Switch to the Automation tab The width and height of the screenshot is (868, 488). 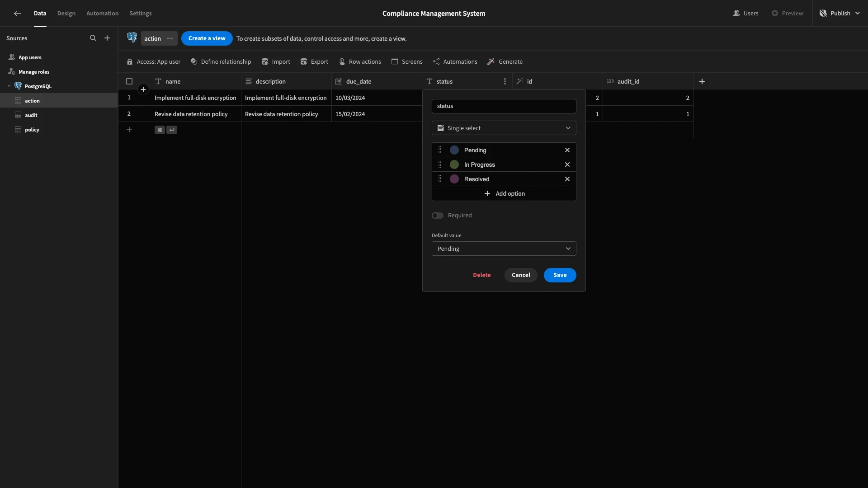click(x=103, y=14)
